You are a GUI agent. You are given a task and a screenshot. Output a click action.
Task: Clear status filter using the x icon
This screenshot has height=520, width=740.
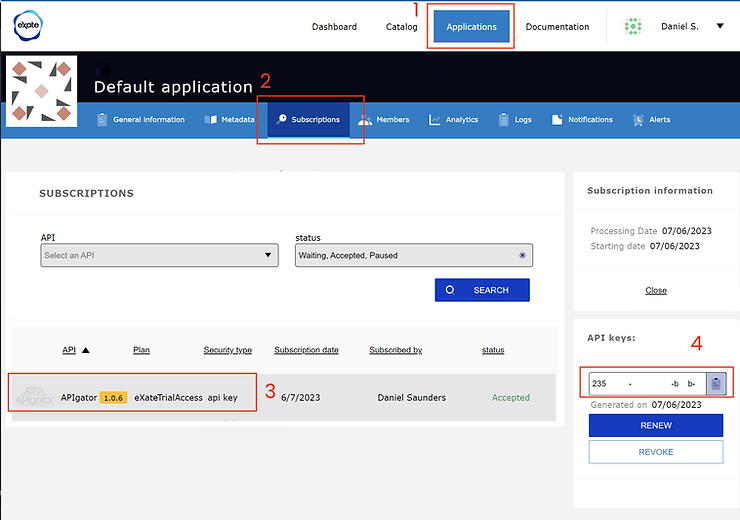click(522, 255)
